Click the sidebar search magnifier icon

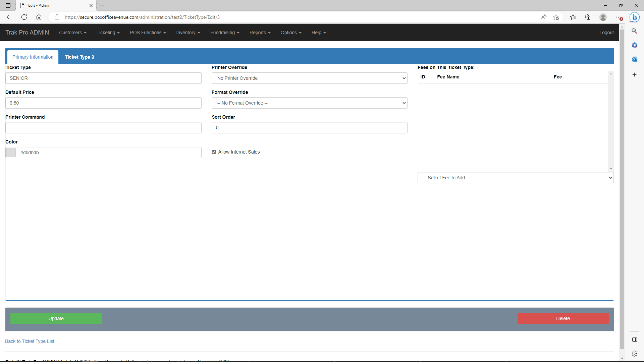pyautogui.click(x=634, y=31)
